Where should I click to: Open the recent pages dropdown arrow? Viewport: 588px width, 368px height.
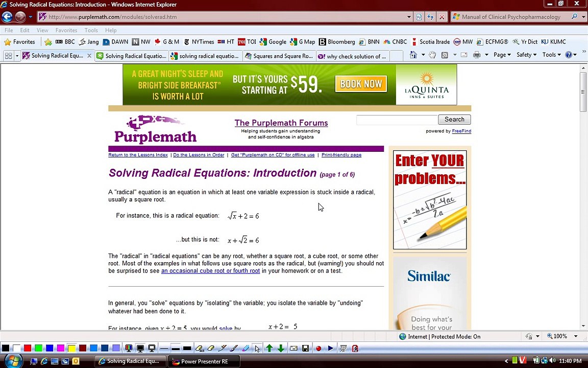(31, 17)
